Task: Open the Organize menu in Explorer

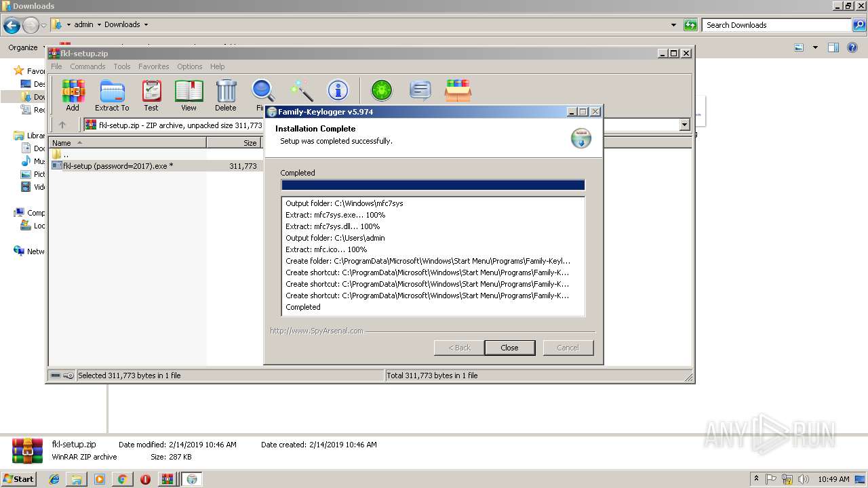Action: [x=26, y=47]
